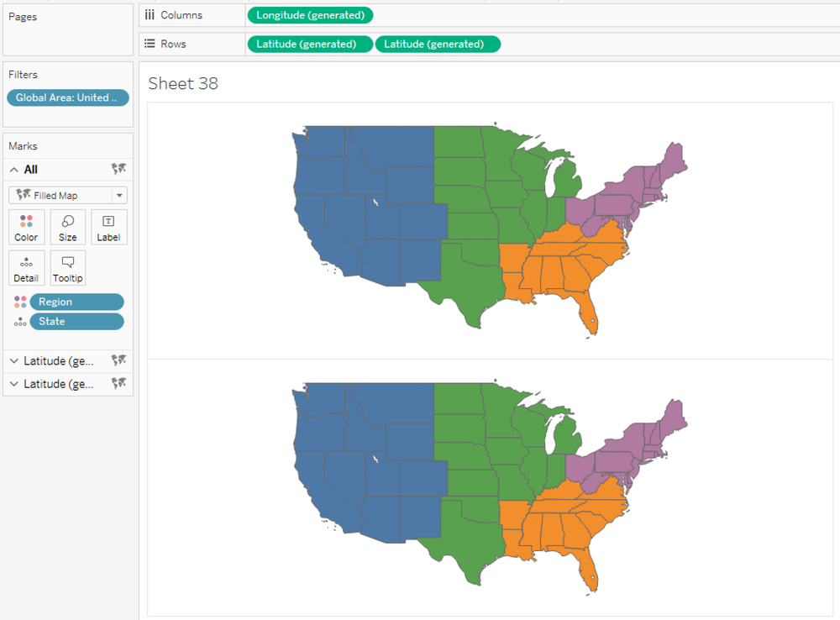Open the Detail property on the Marks card

click(26, 267)
